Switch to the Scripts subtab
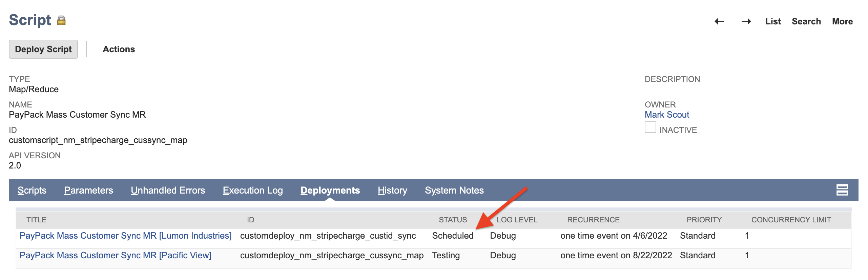Screen dimensions: 868x280 click(x=32, y=190)
